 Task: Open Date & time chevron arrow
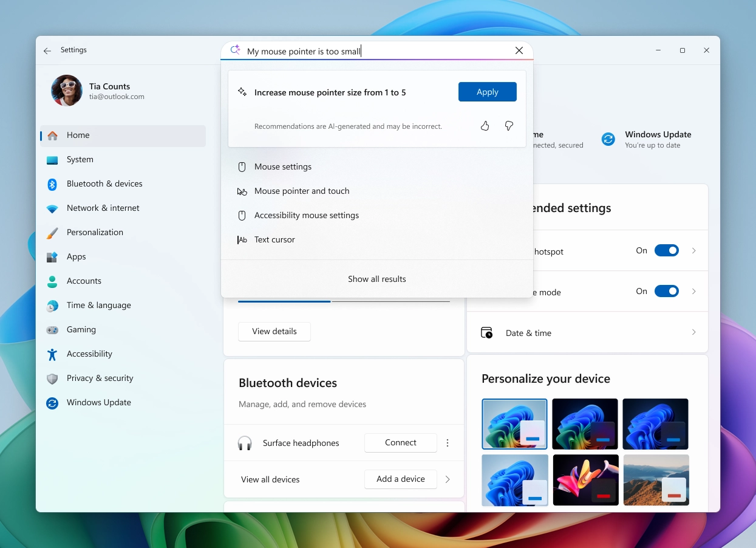694,332
